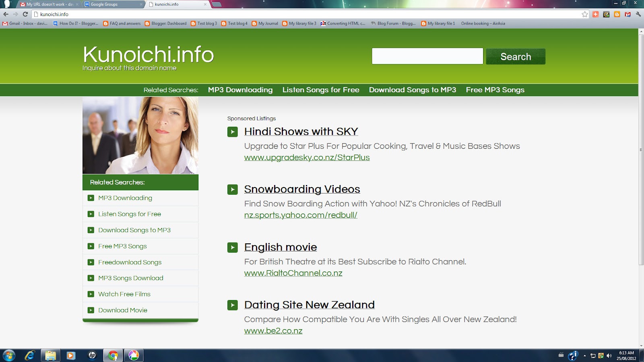Viewport: 644px width, 362px height.
Task: Open the Gmail - Inbox bookmark
Action: click(x=25, y=23)
